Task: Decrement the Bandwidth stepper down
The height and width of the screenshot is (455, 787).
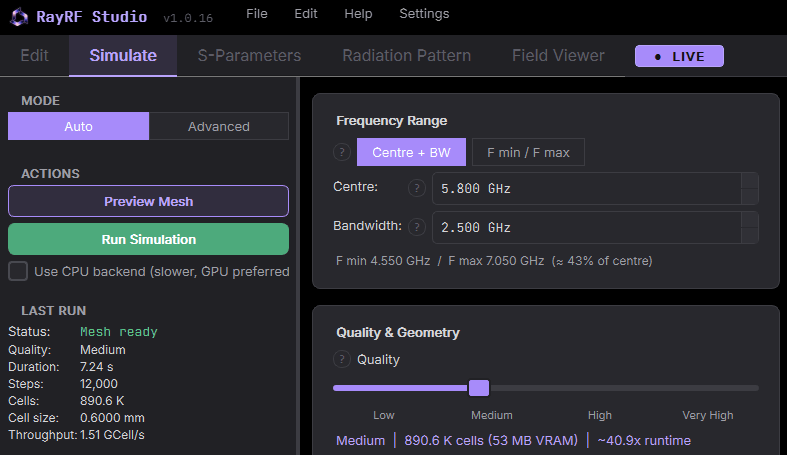Action: (750, 235)
